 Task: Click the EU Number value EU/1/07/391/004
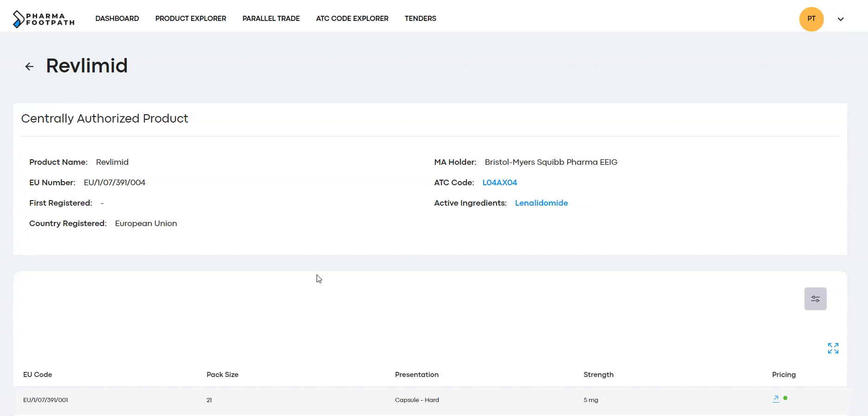tap(115, 182)
